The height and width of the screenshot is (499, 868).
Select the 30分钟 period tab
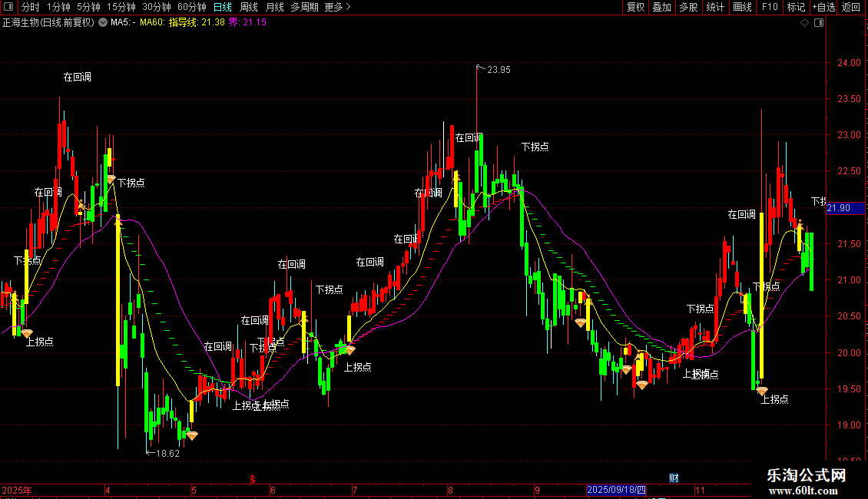click(157, 7)
